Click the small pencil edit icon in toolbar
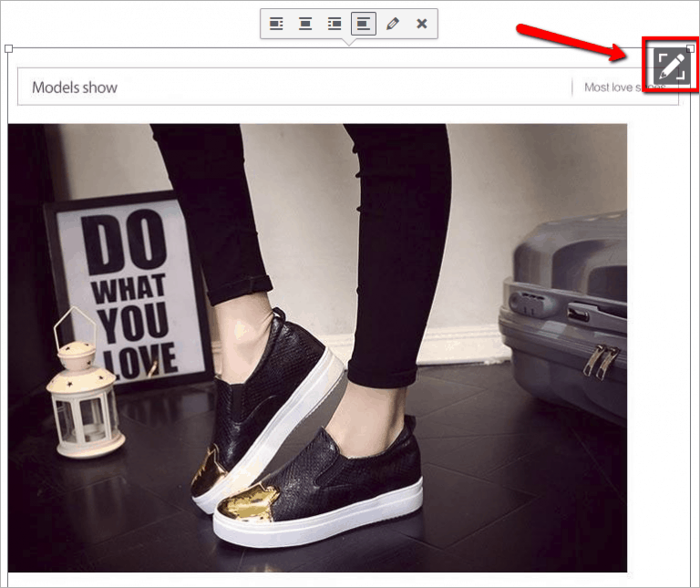Screen dimensions: 700x588 point(393,24)
